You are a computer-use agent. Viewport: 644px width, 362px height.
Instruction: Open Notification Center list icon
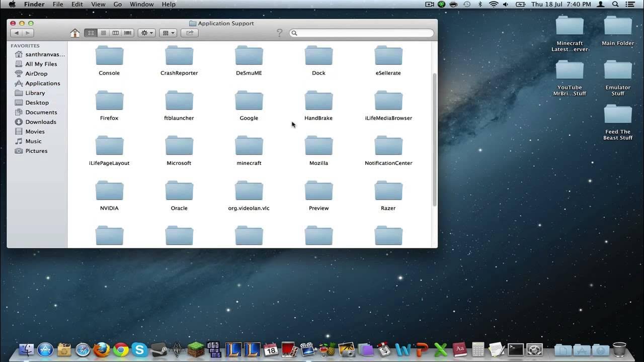(x=631, y=4)
